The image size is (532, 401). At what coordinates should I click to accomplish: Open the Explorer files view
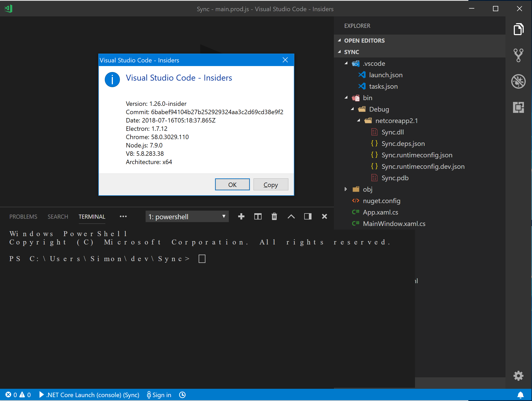click(518, 29)
